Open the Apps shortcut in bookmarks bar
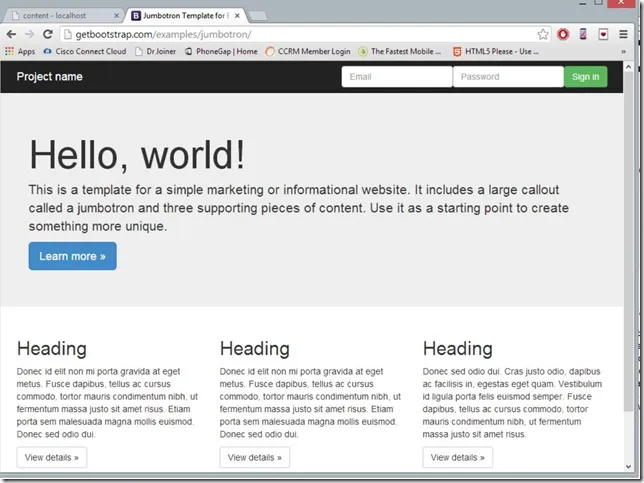The width and height of the screenshot is (644, 483). tap(20, 51)
